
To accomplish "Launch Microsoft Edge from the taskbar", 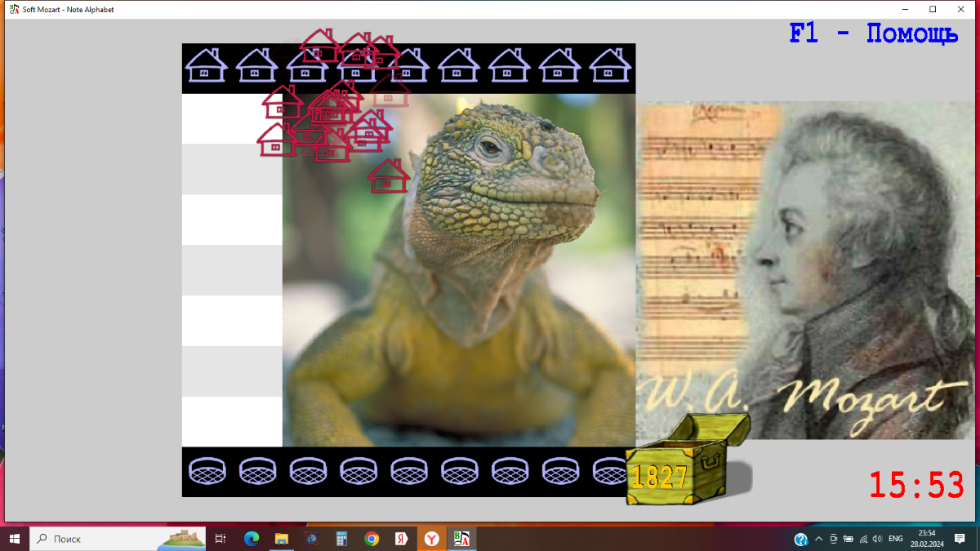I will pyautogui.click(x=251, y=539).
